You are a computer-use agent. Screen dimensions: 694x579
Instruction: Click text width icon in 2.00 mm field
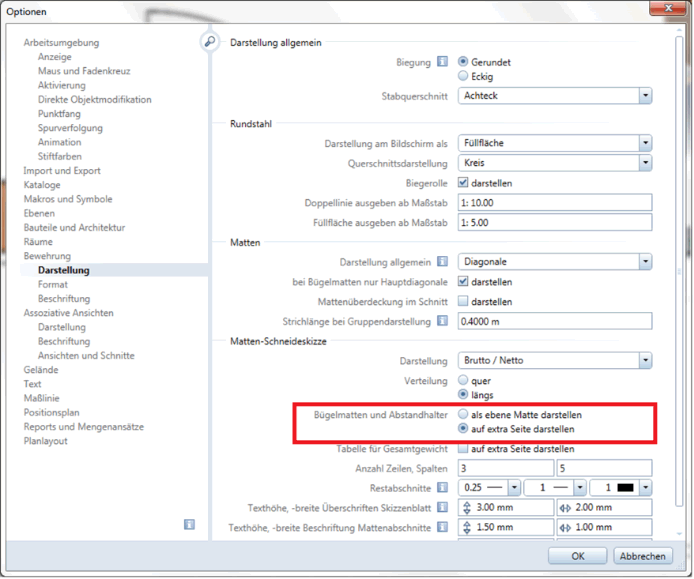coord(565,508)
